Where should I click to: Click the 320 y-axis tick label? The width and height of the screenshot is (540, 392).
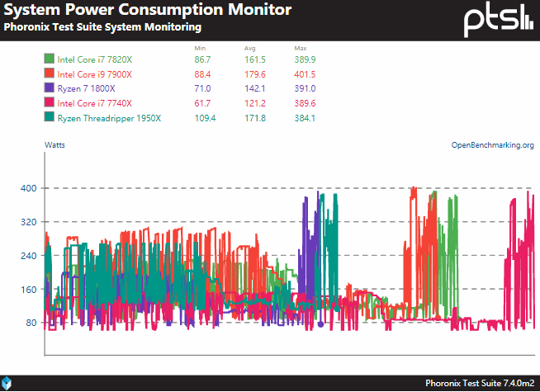(x=29, y=222)
